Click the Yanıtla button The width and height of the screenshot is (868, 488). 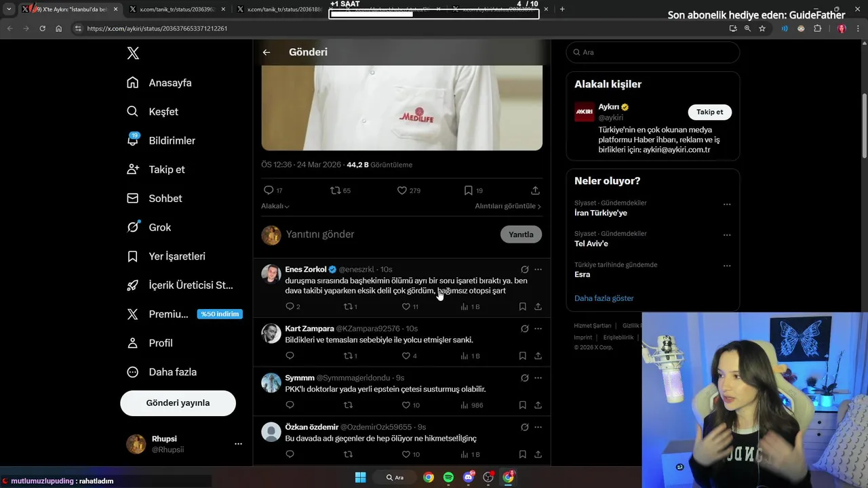click(521, 235)
